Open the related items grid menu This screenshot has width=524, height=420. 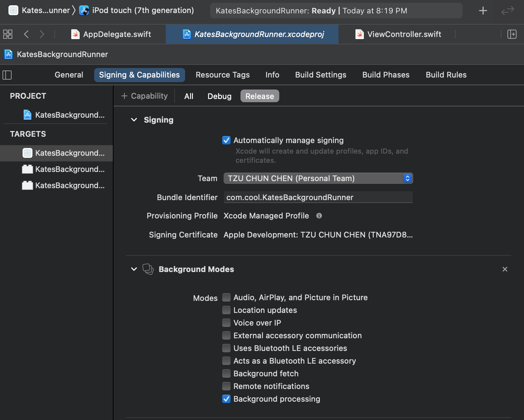coord(8,34)
